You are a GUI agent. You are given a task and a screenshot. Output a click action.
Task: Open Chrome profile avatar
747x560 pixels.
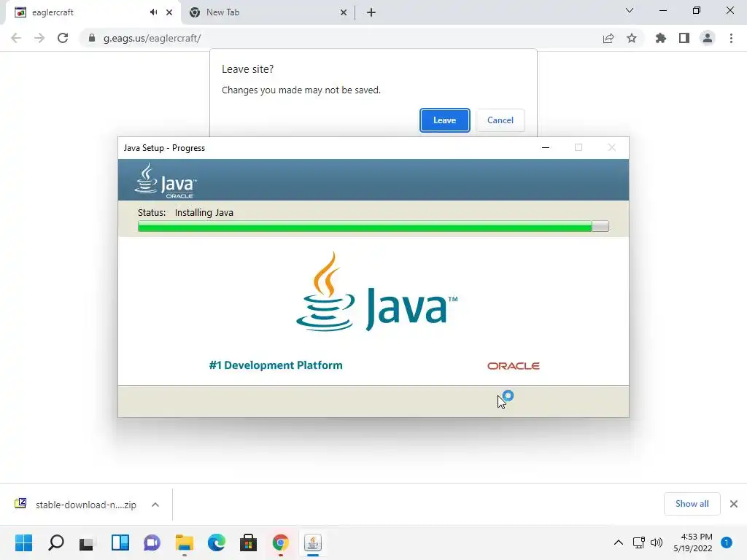point(708,38)
